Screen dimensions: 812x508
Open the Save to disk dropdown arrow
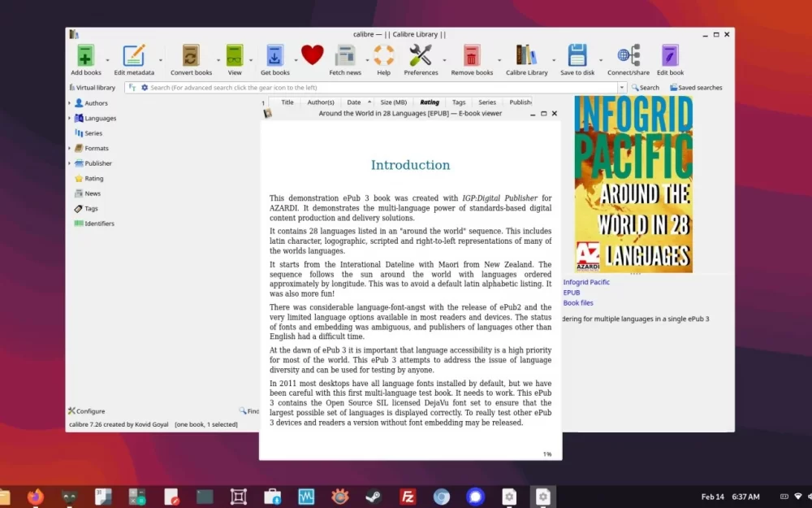[x=601, y=60]
